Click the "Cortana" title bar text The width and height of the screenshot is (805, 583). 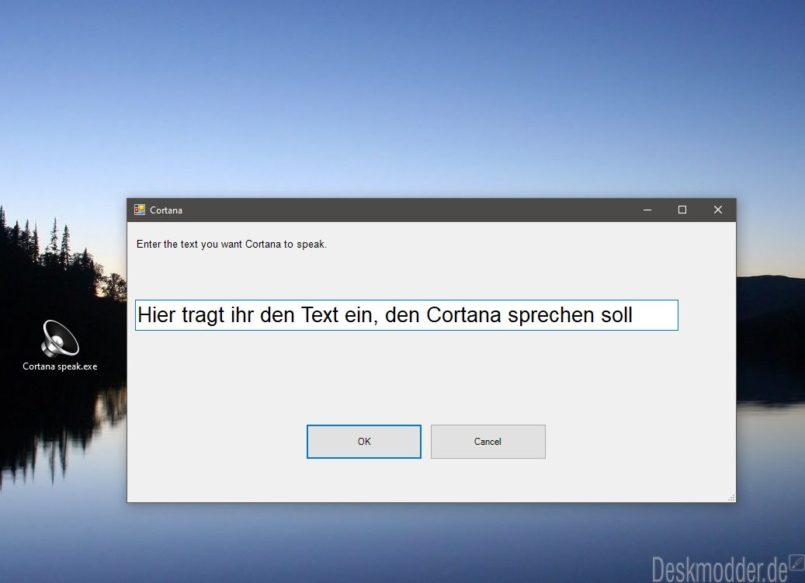(166, 210)
